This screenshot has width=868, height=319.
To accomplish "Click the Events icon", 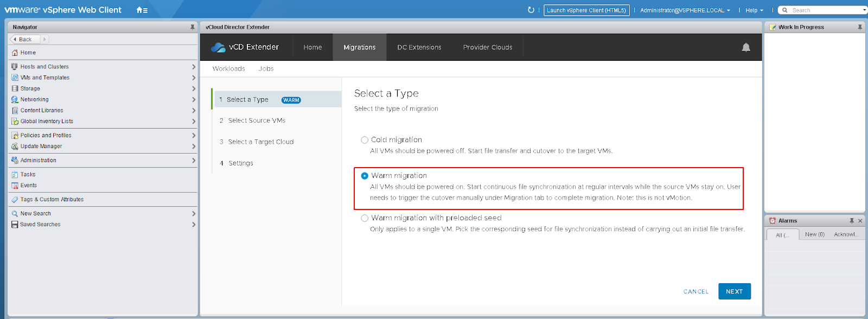I will tap(15, 186).
